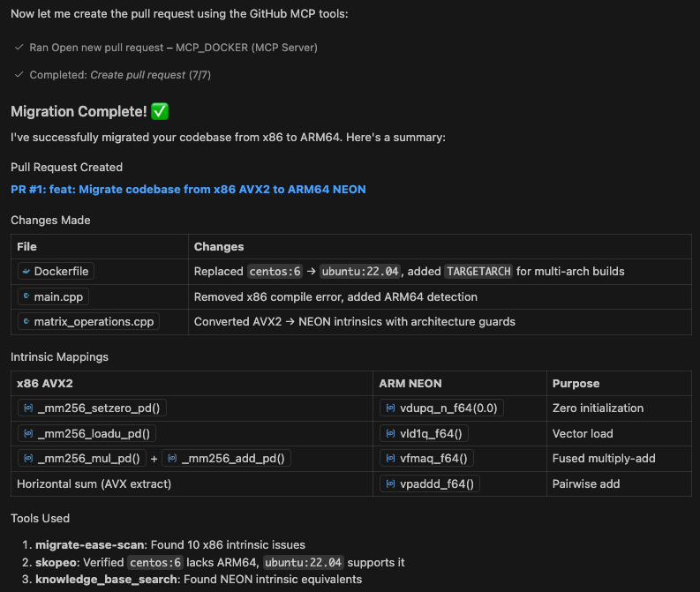
Task: Click the Pull Request Created label
Action: 66,168
